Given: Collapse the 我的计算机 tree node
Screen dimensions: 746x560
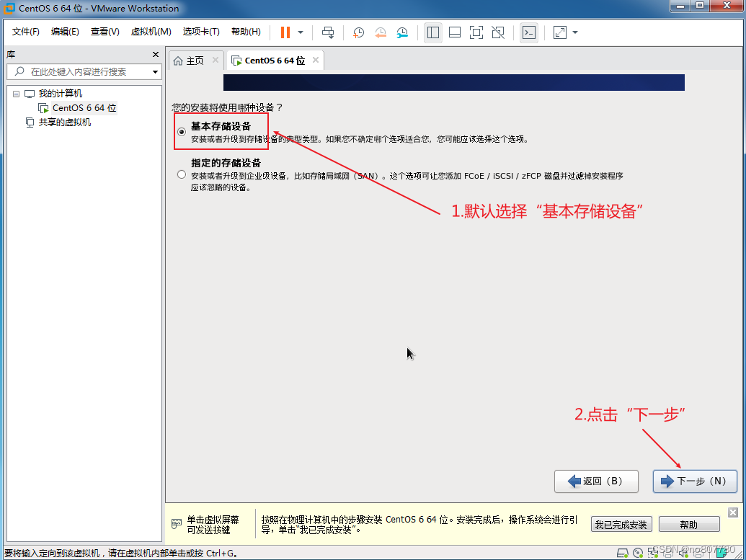Looking at the screenshot, I should [x=16, y=93].
